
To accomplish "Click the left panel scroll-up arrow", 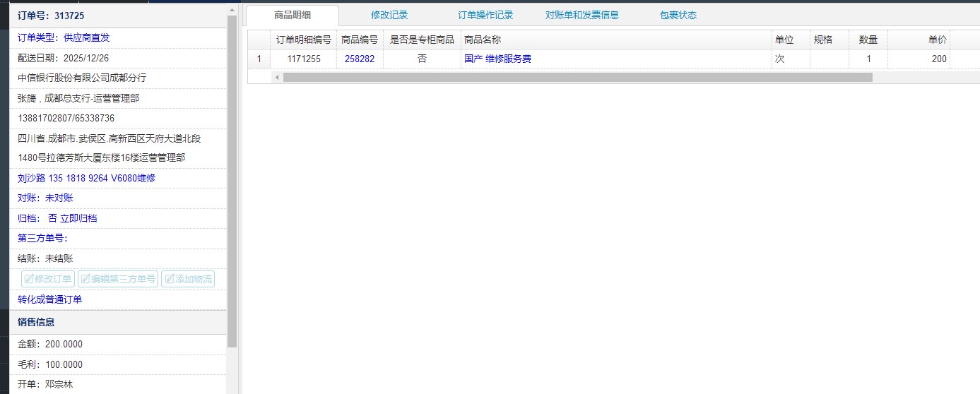I will coord(232,10).
